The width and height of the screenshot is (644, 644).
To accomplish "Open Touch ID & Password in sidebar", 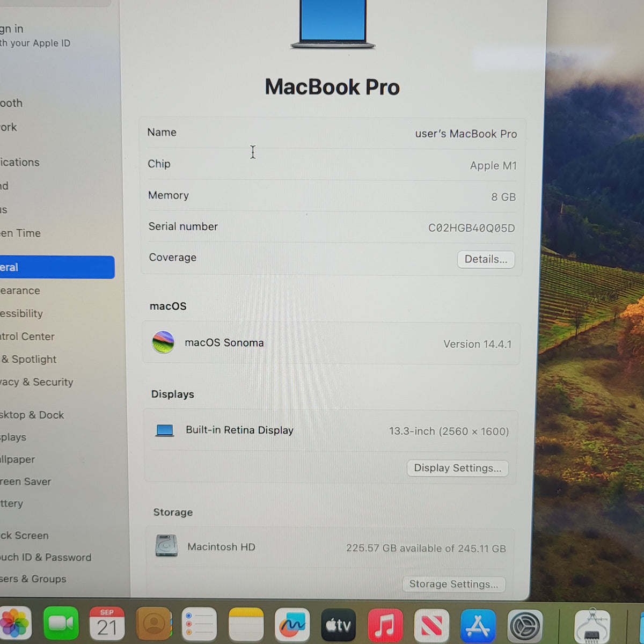I will coord(46,557).
